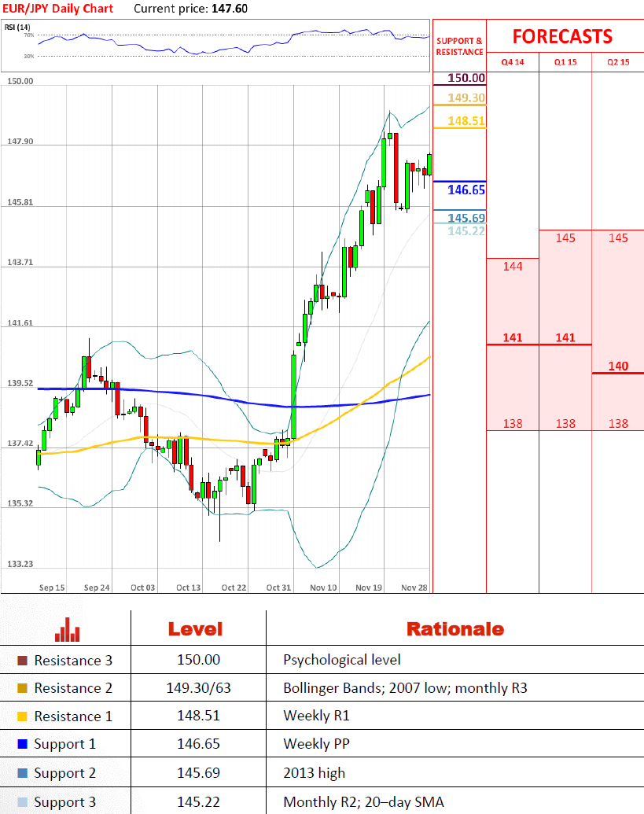Screen dimensions: 644x814
Task: Click the Q4 14 median forecast 141
Action: 512,337
